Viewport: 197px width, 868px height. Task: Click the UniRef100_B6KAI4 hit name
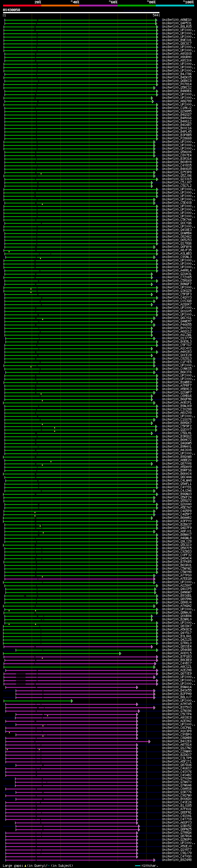[177, 474]
